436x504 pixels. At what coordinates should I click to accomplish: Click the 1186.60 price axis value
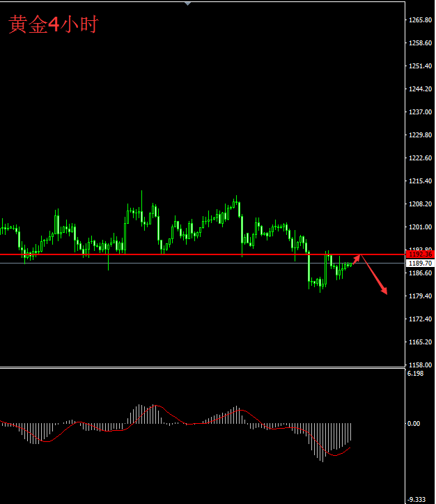420,273
